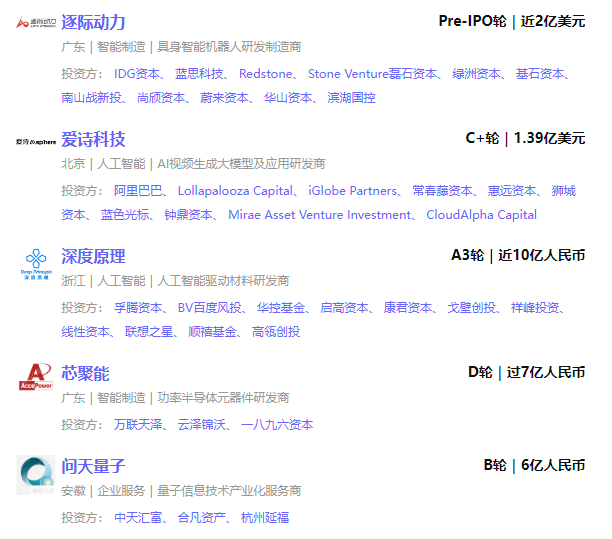The height and width of the screenshot is (539, 612).
Task: Open the 深度原理 company title link
Action: coord(93,256)
